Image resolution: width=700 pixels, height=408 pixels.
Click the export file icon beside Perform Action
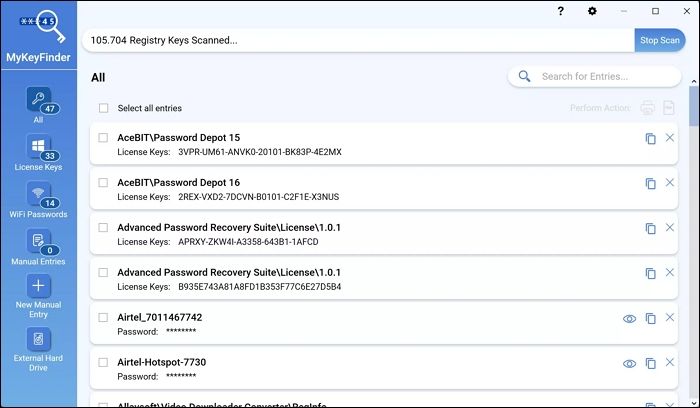669,108
